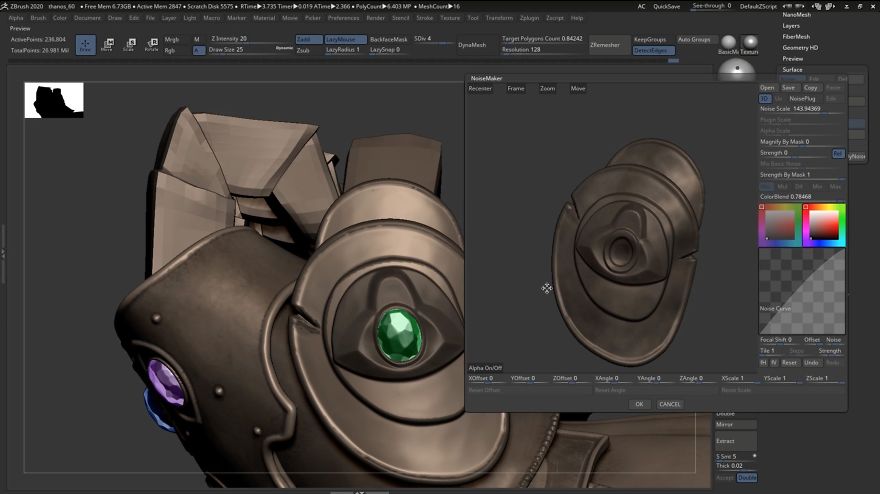
Task: Activate the Scale gizmo tool
Action: coord(129,45)
